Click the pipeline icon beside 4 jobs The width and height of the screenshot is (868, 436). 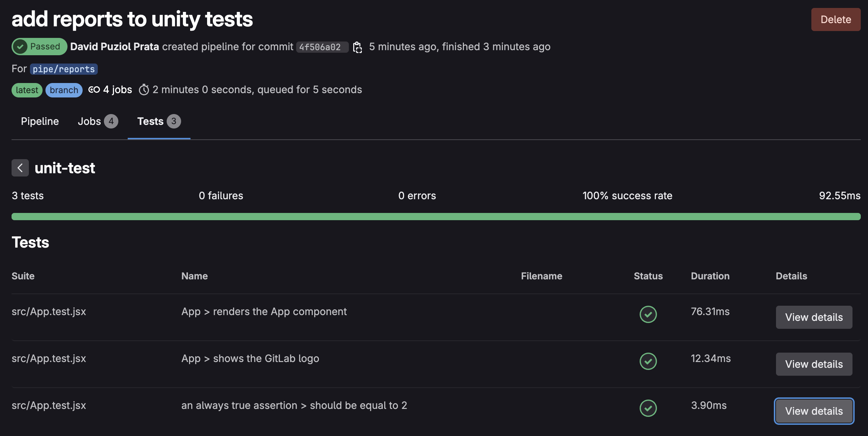94,90
